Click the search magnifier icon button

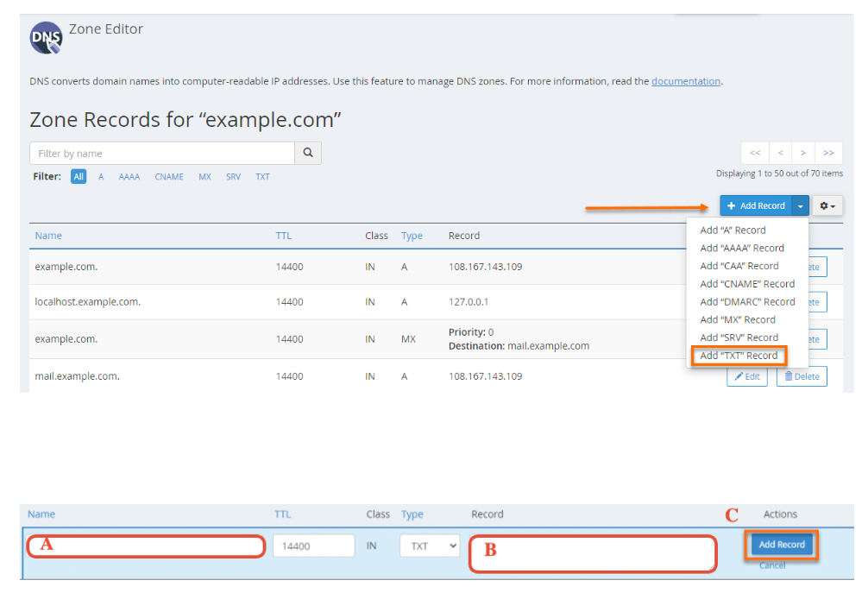[x=308, y=153]
